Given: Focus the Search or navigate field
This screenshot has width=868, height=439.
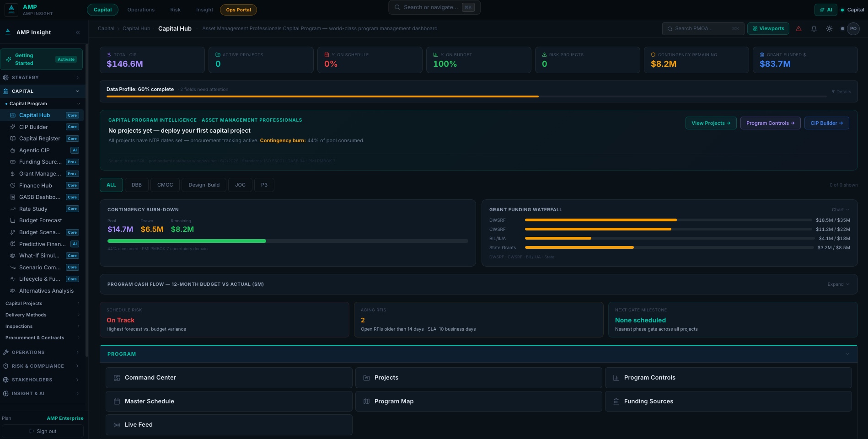Looking at the screenshot, I should tap(434, 7).
